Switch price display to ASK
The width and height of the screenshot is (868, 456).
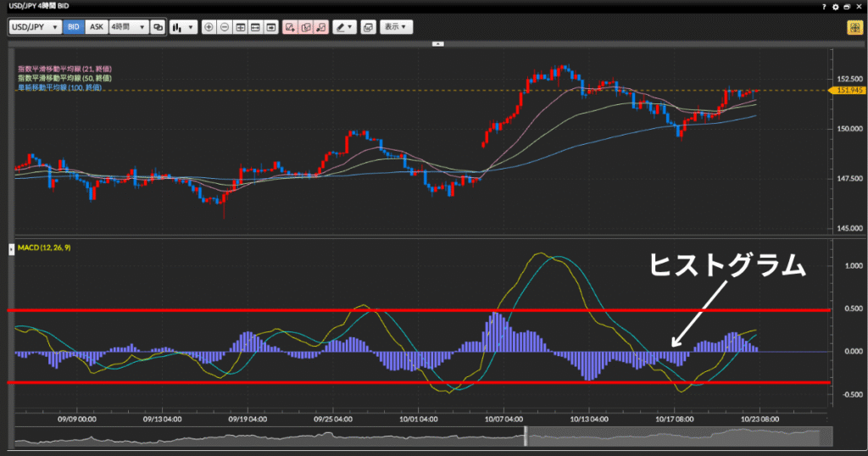(97, 27)
